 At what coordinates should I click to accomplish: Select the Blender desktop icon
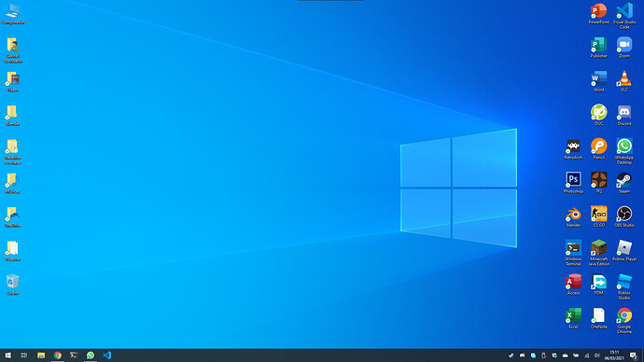coord(573,216)
